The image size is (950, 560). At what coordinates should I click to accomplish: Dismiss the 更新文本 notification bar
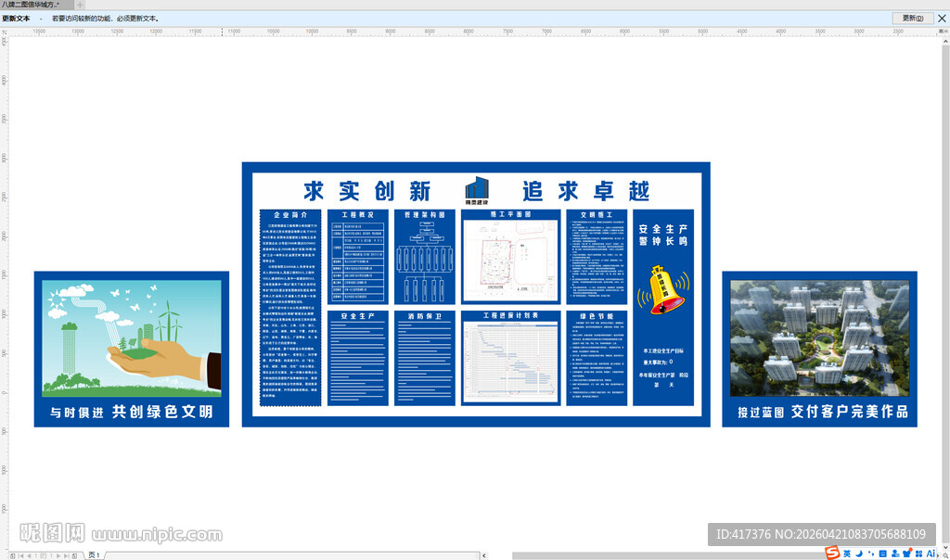942,19
